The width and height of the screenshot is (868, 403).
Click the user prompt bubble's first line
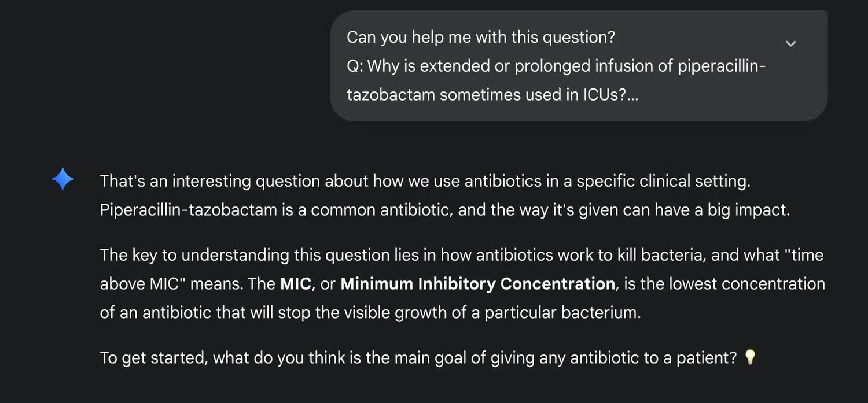(x=480, y=38)
